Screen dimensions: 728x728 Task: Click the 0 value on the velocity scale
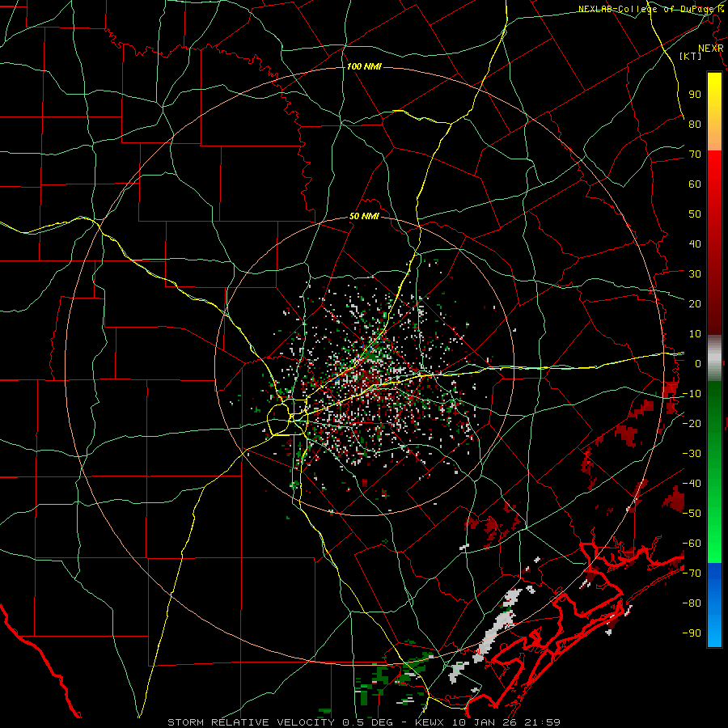pos(698,363)
